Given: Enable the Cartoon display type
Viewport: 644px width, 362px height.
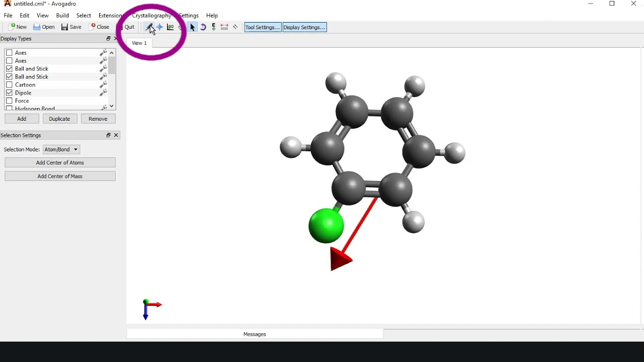Looking at the screenshot, I should [x=9, y=84].
